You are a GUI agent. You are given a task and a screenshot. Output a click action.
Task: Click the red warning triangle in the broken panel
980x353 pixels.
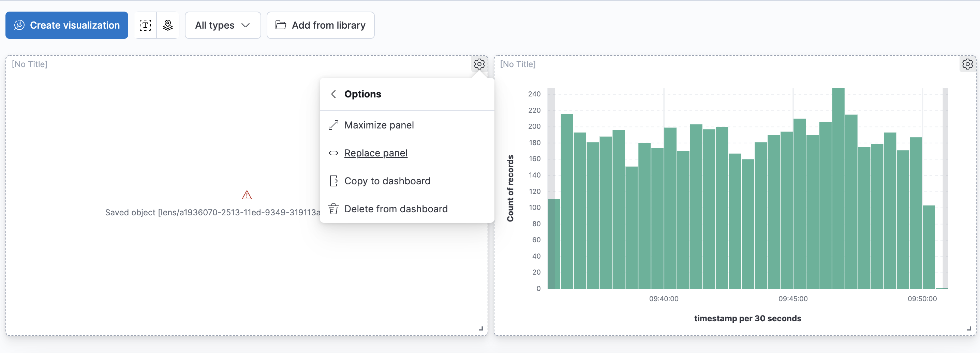[247, 195]
